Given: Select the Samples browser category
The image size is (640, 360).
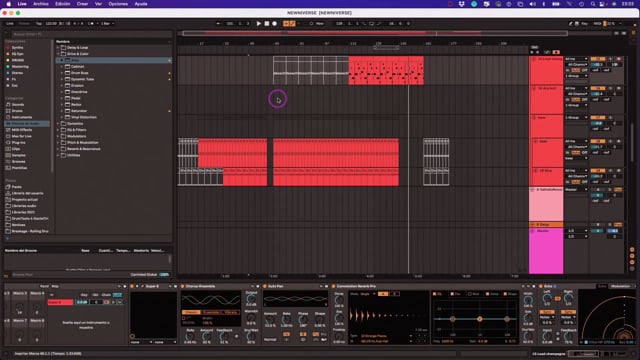Looking at the screenshot, I should [18, 155].
